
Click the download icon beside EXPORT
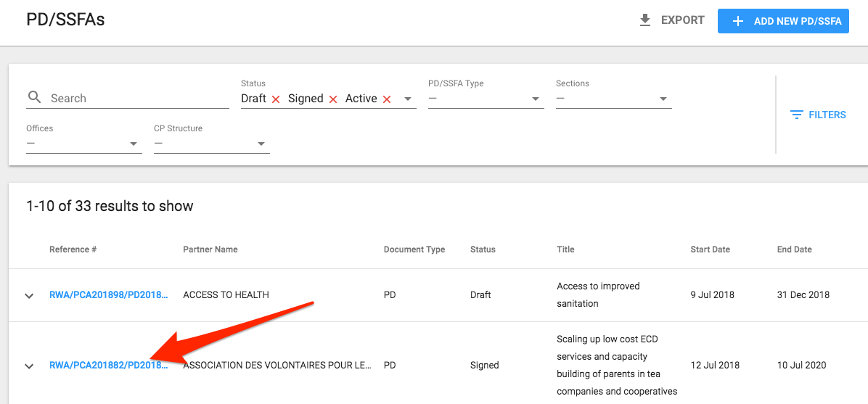tap(645, 20)
